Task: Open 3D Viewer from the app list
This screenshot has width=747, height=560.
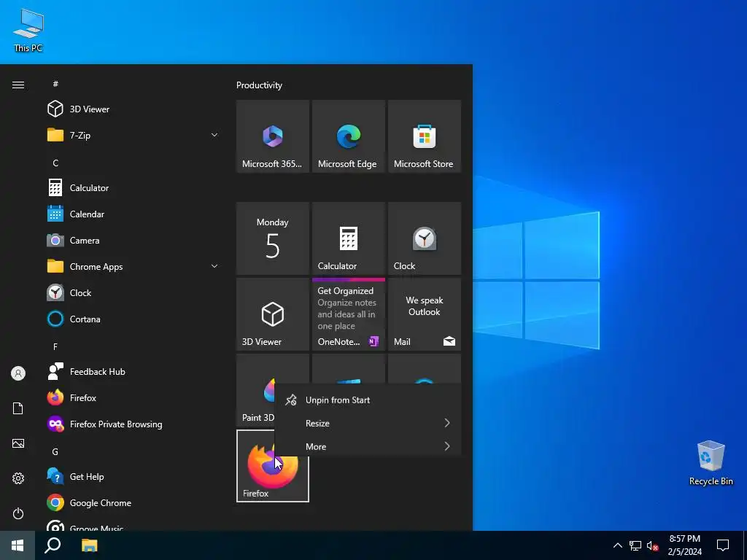Action: (x=133, y=109)
